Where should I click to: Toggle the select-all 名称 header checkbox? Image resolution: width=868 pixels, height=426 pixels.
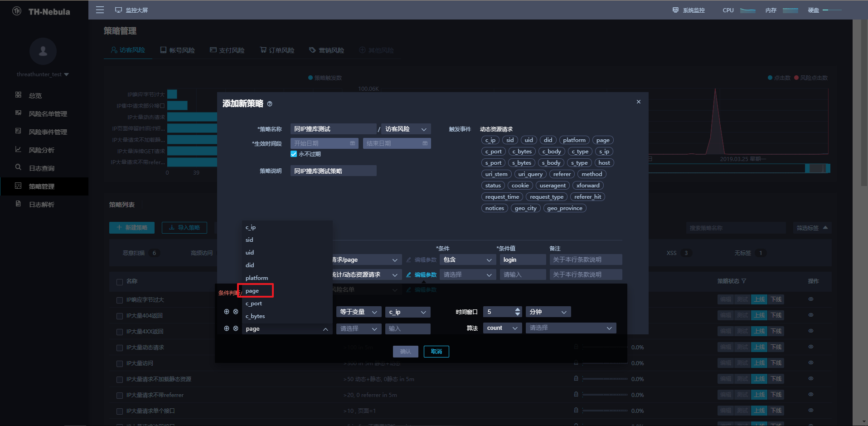[x=120, y=282]
